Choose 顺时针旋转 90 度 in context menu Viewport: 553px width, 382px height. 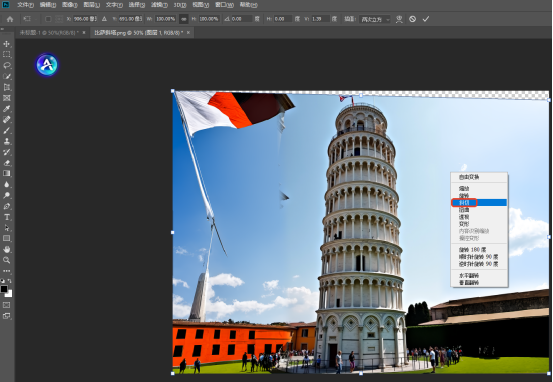[x=479, y=256]
